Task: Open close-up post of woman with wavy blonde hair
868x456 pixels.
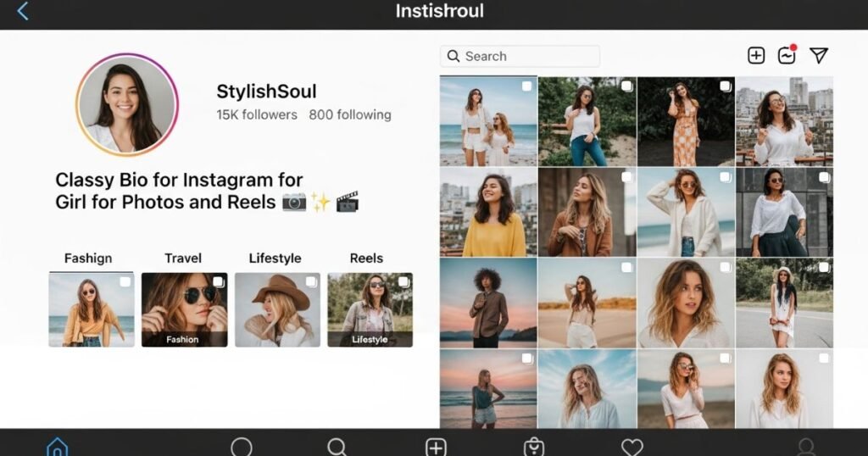Action: 686,303
